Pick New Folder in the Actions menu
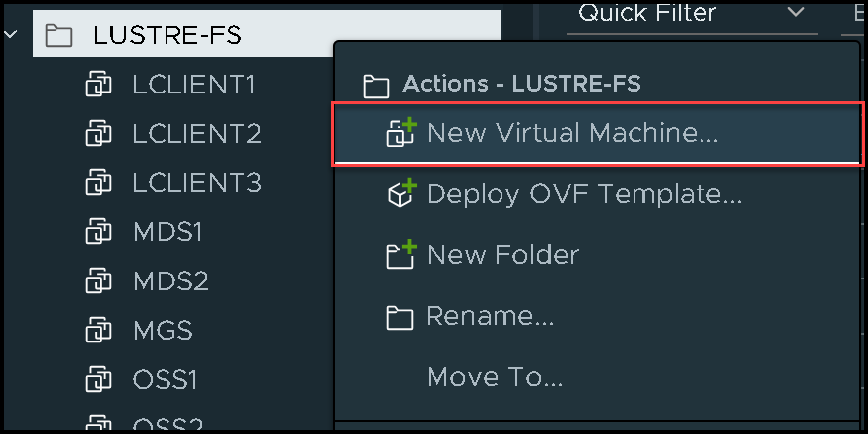 click(502, 256)
